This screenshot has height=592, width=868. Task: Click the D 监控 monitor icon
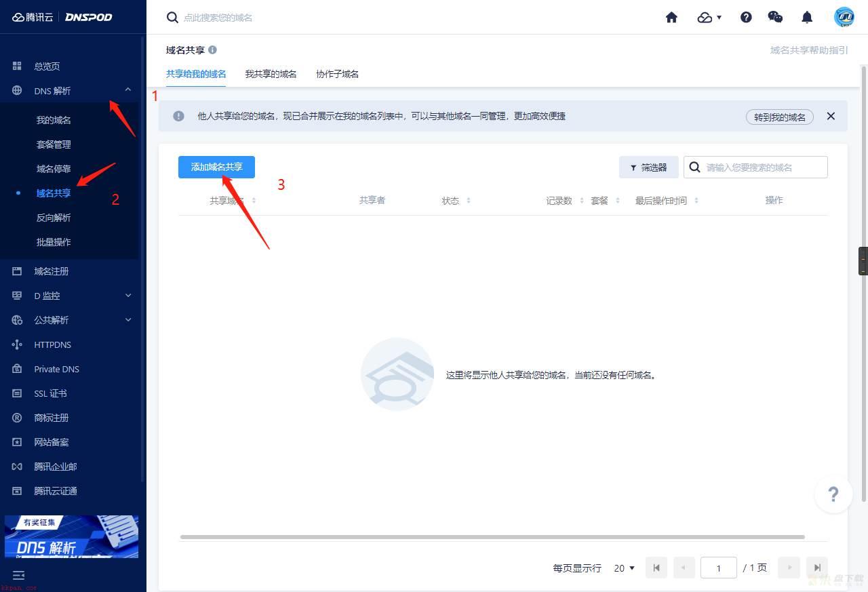click(x=17, y=296)
